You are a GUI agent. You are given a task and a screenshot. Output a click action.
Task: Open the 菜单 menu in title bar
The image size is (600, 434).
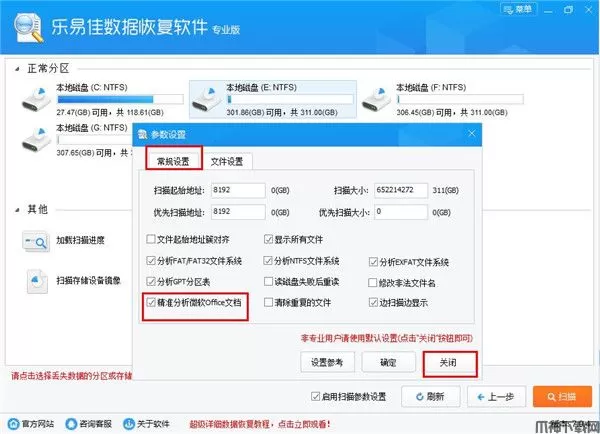(x=518, y=9)
